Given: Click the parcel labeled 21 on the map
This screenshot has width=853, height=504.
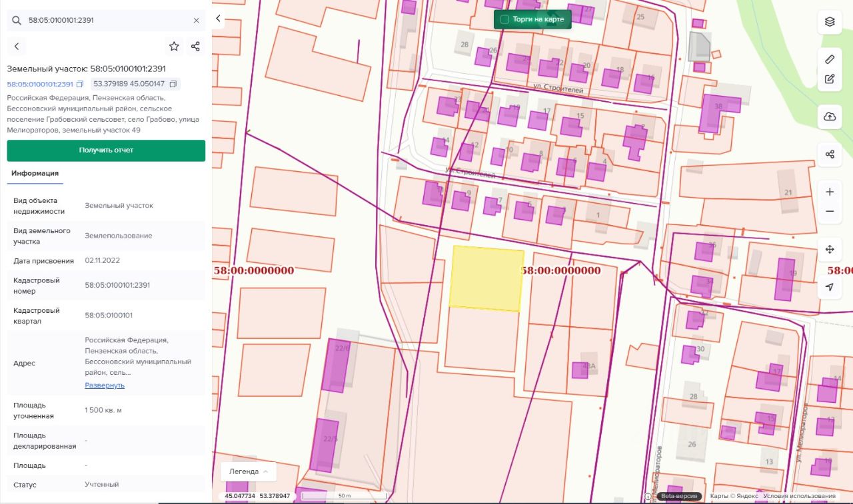Looking at the screenshot, I should pyautogui.click(x=788, y=192).
